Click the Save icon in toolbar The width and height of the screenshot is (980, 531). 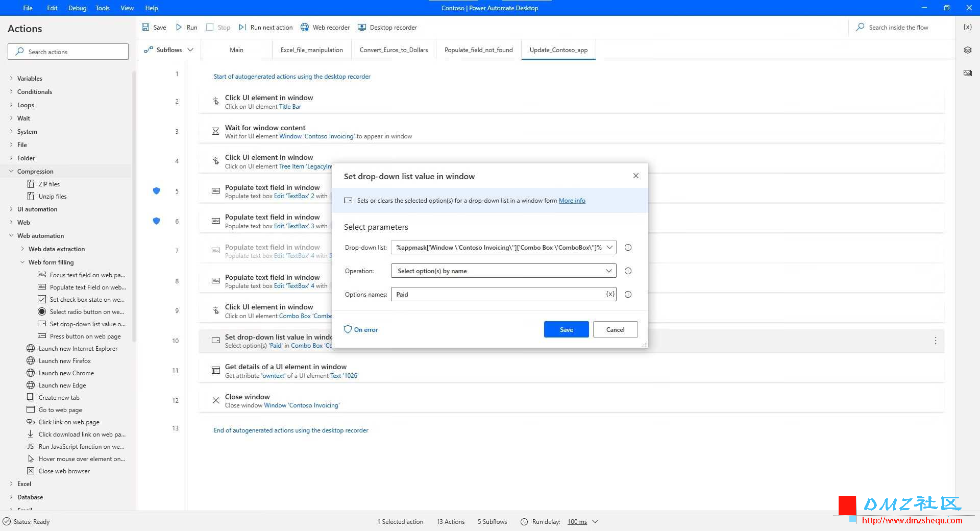point(145,27)
